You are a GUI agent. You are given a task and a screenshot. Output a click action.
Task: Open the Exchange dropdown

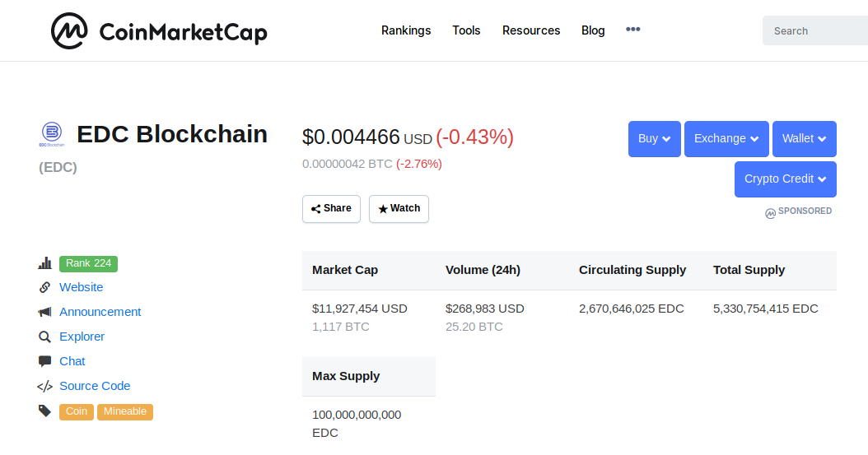pyautogui.click(x=726, y=139)
